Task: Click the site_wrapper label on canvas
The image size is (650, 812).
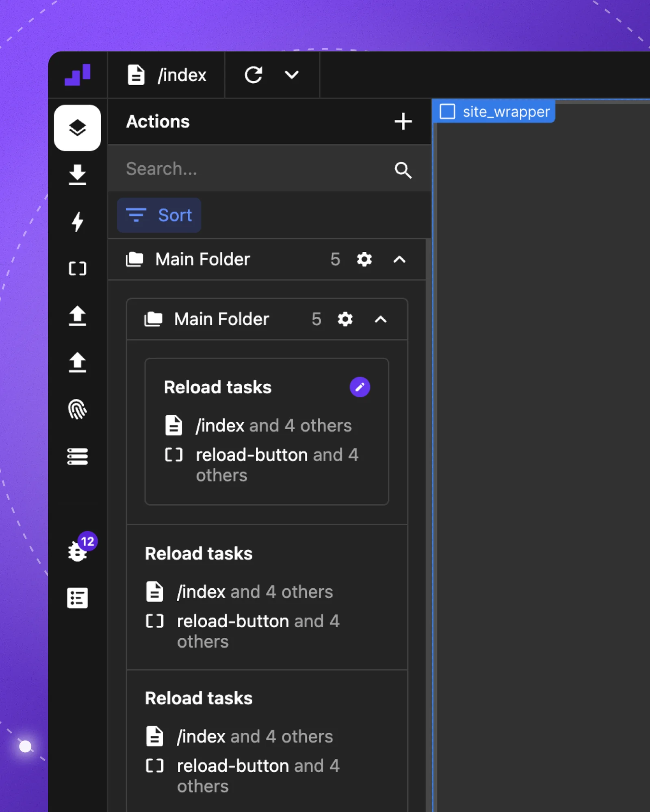Action: click(506, 111)
